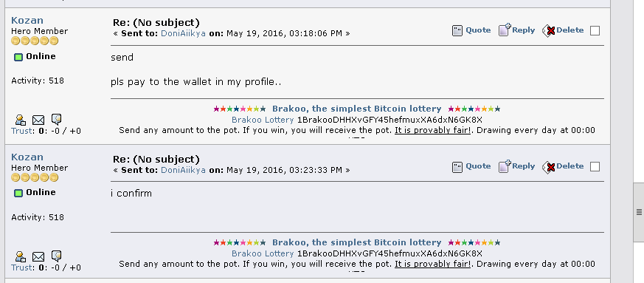The height and width of the screenshot is (283, 644).
Task: Open Brakoo Lottery link in first signature
Action: (263, 120)
